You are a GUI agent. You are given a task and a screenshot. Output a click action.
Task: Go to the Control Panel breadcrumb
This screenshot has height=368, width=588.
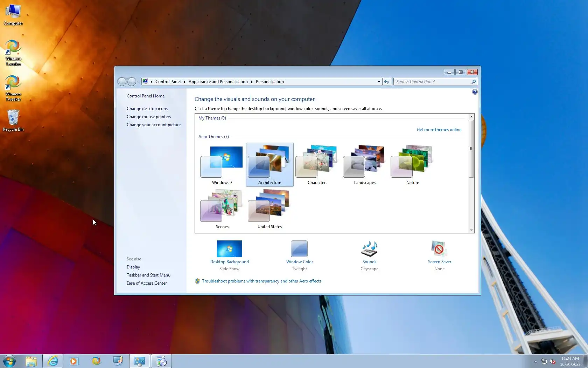click(x=168, y=82)
